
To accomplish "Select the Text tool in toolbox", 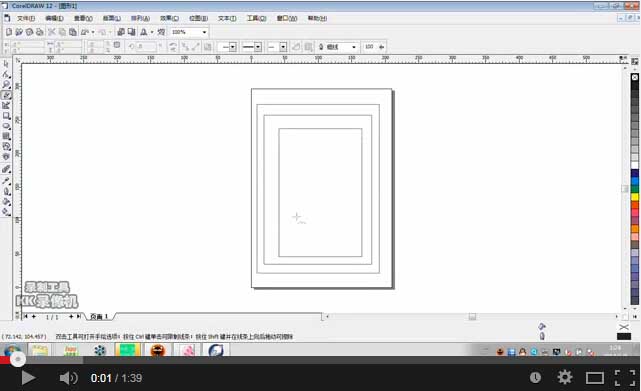I will point(6,157).
